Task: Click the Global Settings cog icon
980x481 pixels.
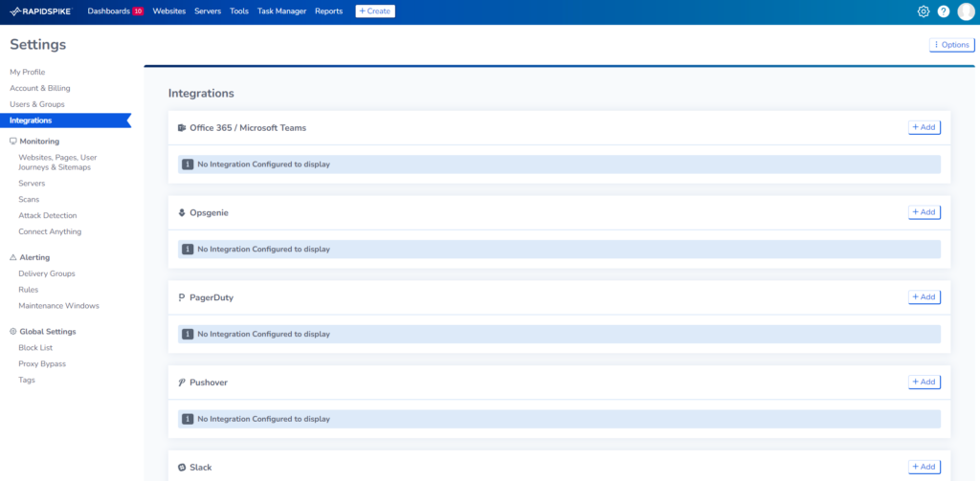Action: [x=13, y=332]
